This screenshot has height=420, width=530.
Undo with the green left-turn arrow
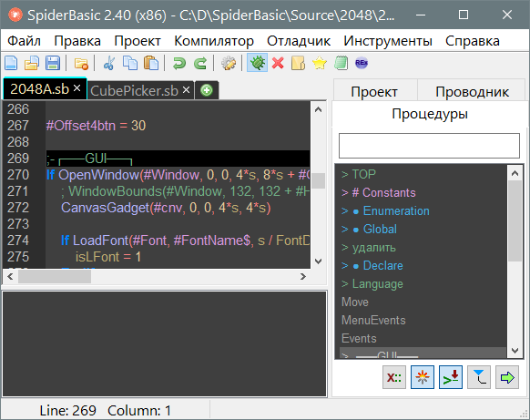coord(179,63)
